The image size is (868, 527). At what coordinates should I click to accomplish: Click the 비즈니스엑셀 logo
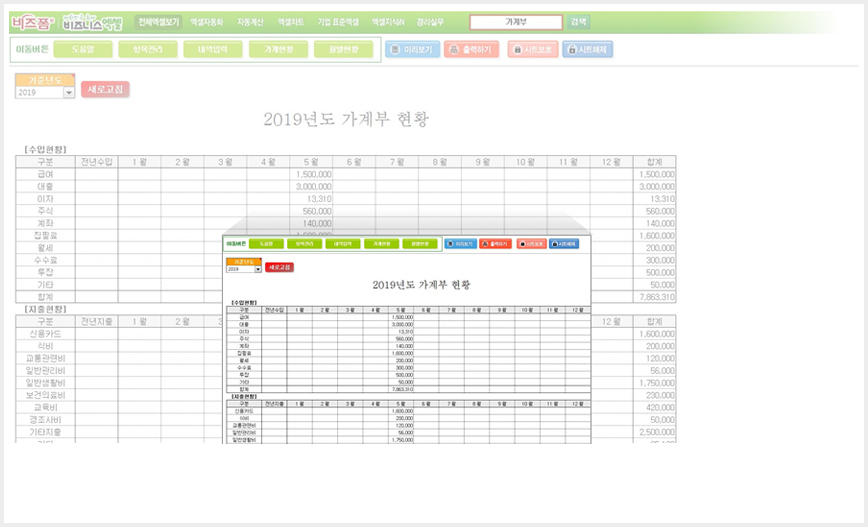(92, 22)
